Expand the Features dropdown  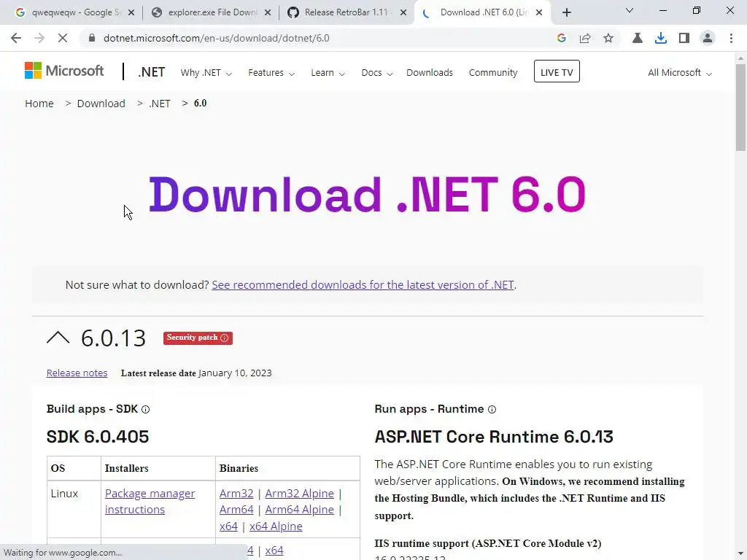[271, 73]
